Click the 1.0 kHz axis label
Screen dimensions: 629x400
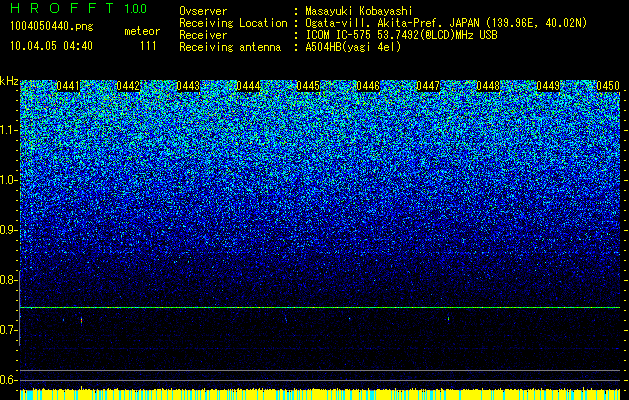click(8, 181)
